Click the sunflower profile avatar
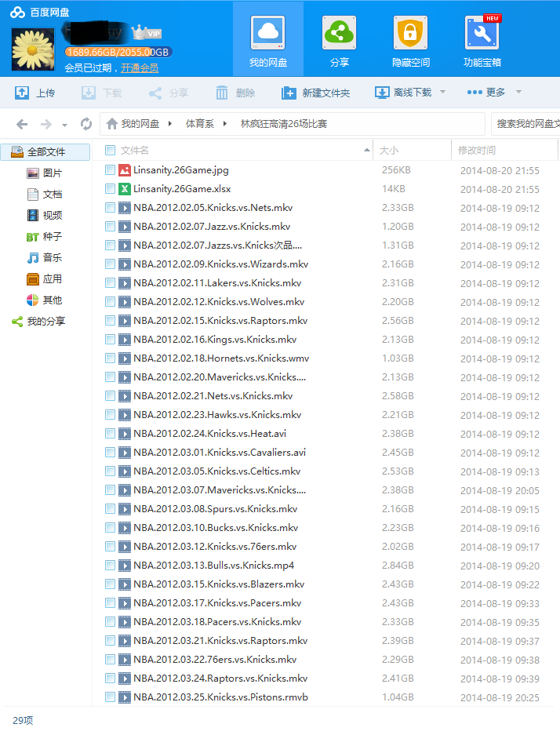Viewport: 560px width, 735px height. tap(33, 49)
